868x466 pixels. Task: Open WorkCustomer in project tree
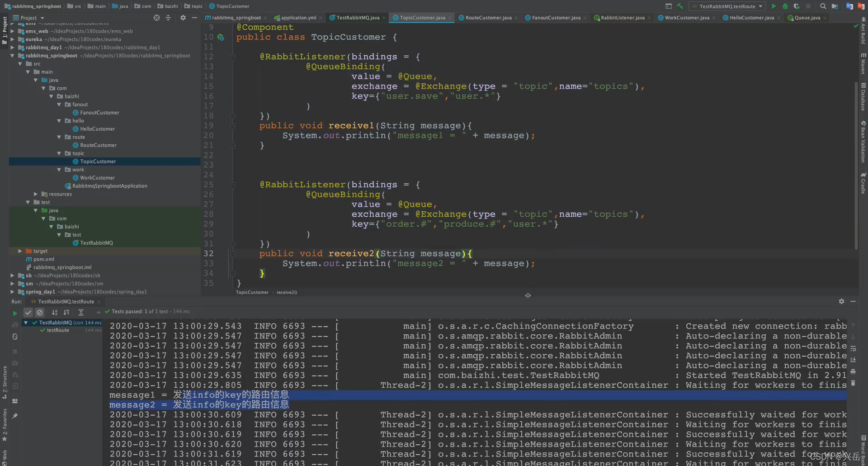pyautogui.click(x=97, y=178)
